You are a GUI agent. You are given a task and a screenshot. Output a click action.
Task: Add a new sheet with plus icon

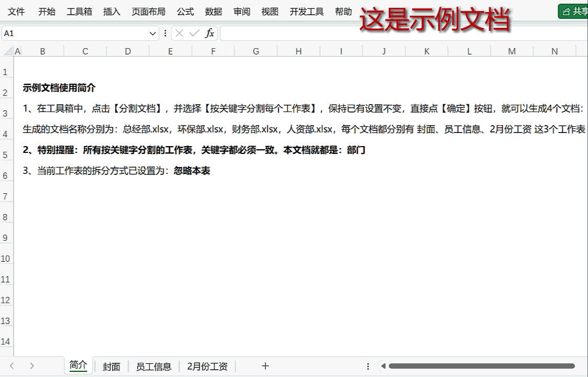[265, 366]
